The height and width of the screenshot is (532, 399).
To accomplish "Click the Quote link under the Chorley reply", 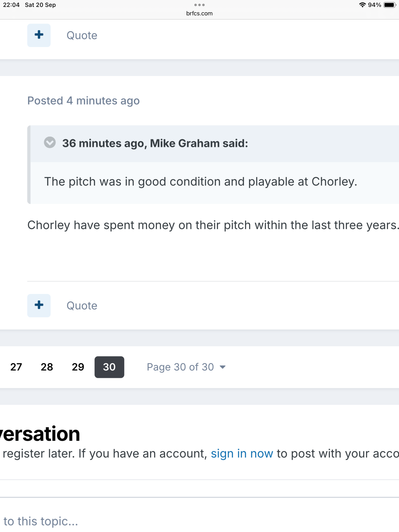I will click(x=82, y=306).
